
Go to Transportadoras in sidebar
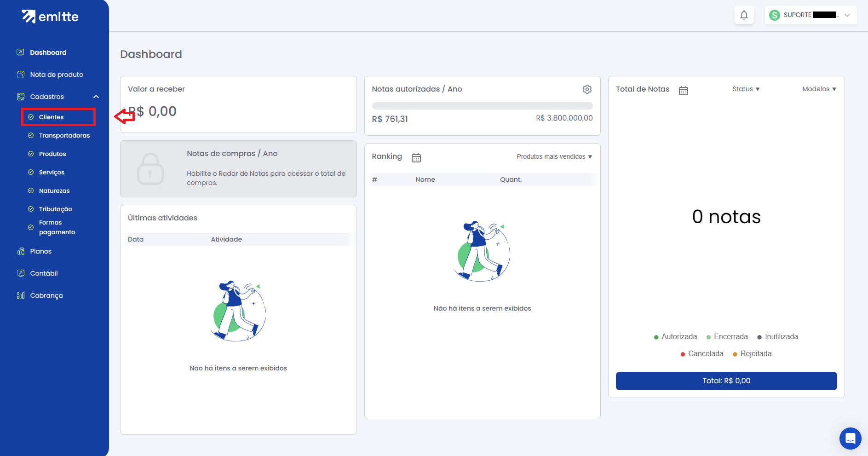[64, 136]
